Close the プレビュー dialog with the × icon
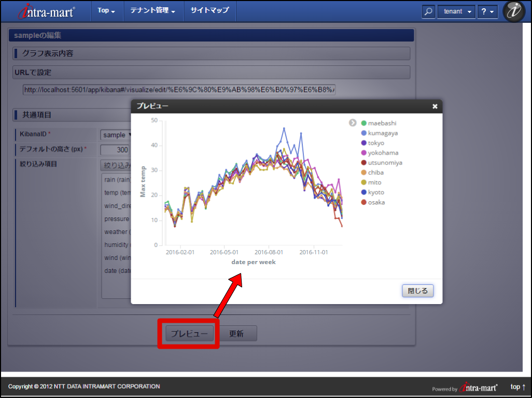This screenshot has height=398, width=532. [x=435, y=106]
